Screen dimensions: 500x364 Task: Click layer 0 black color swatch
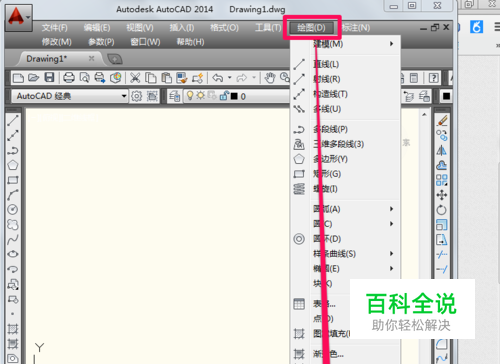(234, 96)
